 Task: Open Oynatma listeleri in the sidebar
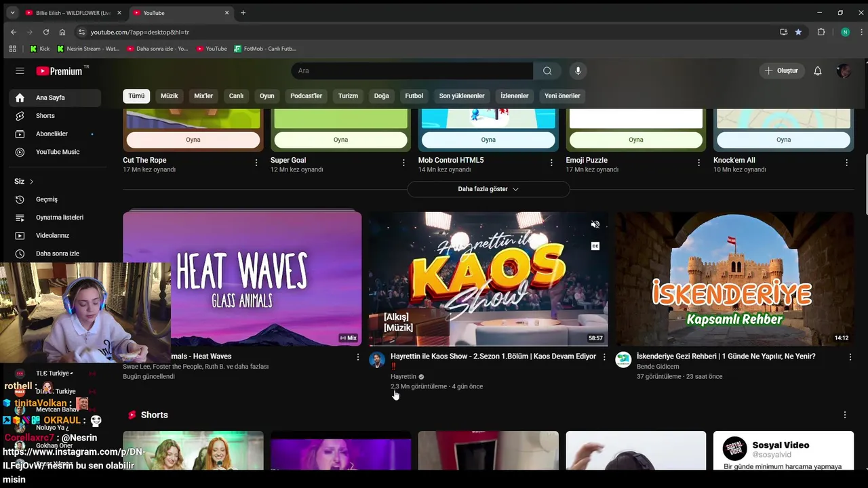[55, 218]
